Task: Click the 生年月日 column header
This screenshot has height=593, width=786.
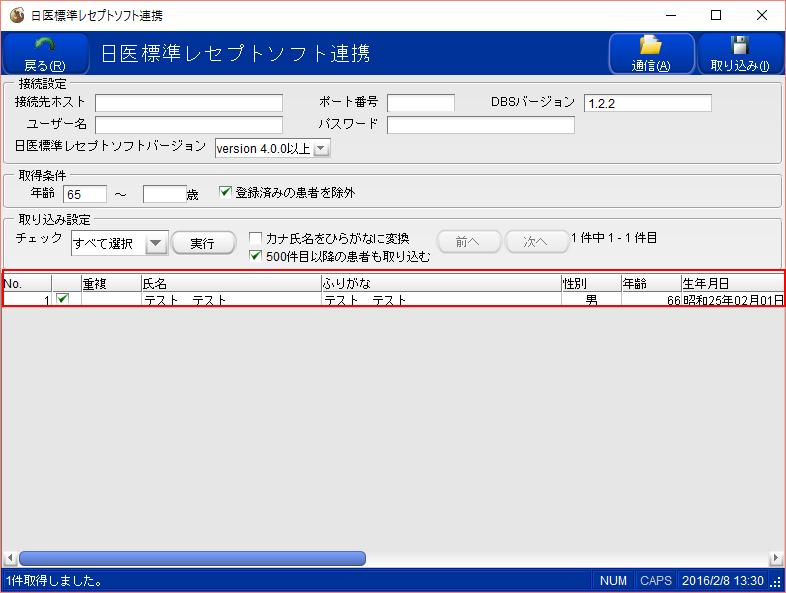Action: pos(732,284)
